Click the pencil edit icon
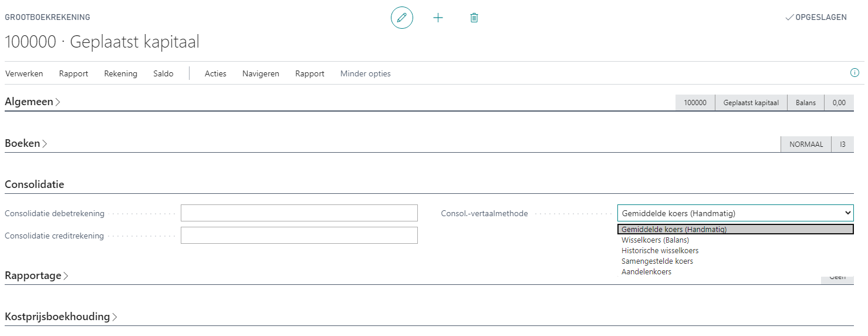The image size is (868, 336). [x=402, y=18]
